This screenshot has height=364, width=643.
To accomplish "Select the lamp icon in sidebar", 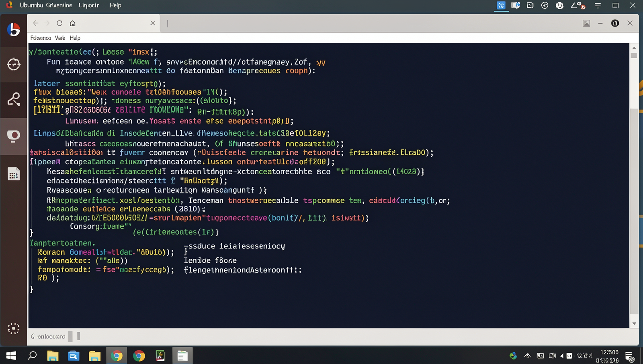I will 14,136.
